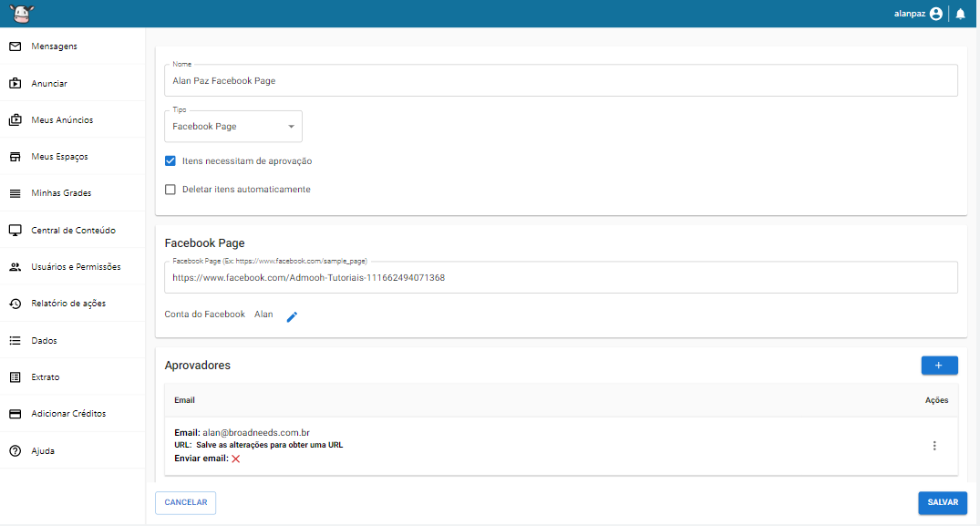The height and width of the screenshot is (526, 980).
Task: Click the Email column header in Aprovadores
Action: pyautogui.click(x=184, y=400)
